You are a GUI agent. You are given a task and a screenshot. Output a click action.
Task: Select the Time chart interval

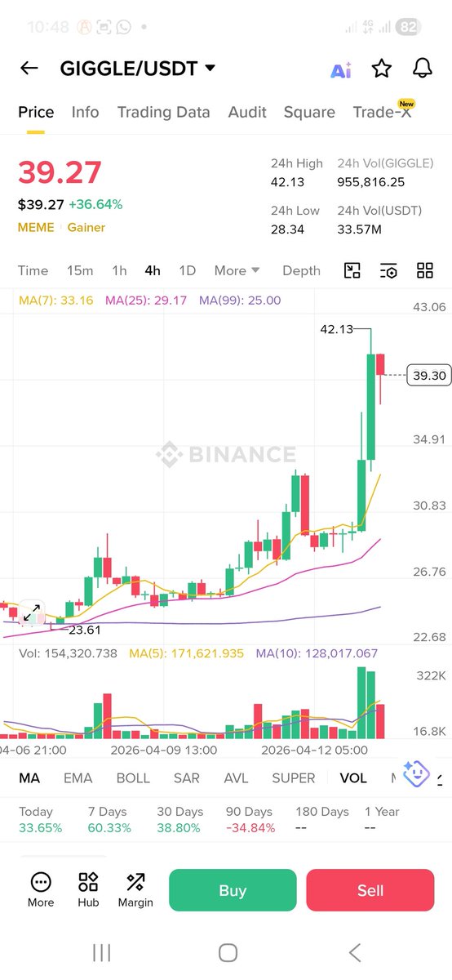(x=33, y=270)
